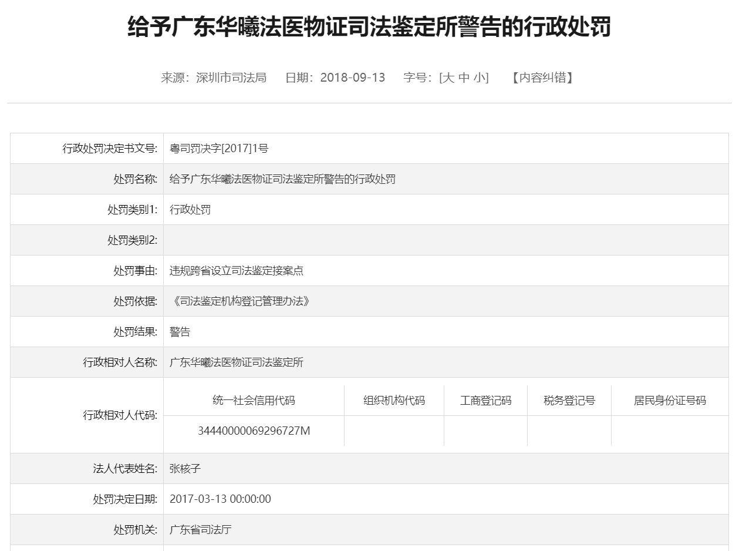Screen dimensions: 756x551
Task: Click legal representative name 张核子
Action: (x=185, y=469)
